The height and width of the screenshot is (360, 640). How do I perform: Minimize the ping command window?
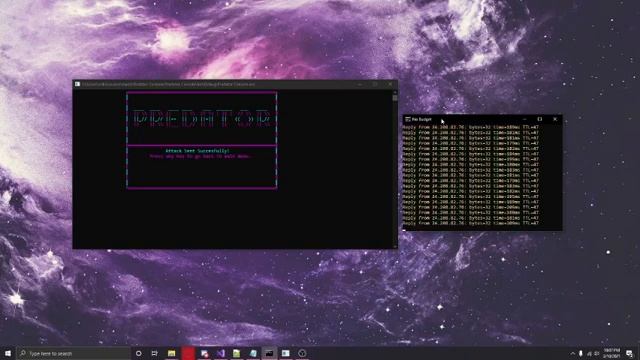pyautogui.click(x=524, y=119)
